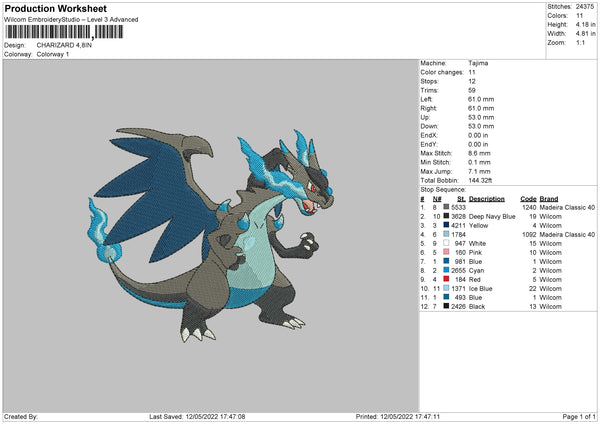Click the 'Cyan' description text

[x=476, y=271]
